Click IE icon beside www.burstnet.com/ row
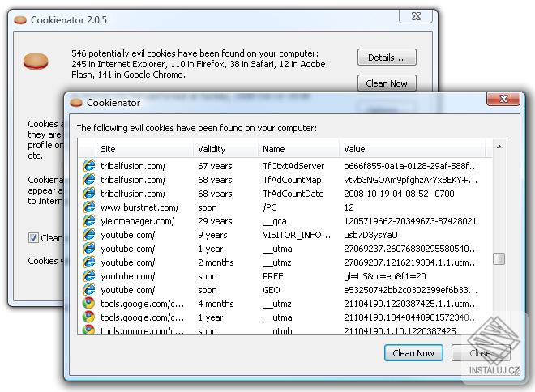Viewport: 535px width, 392px height. point(89,207)
